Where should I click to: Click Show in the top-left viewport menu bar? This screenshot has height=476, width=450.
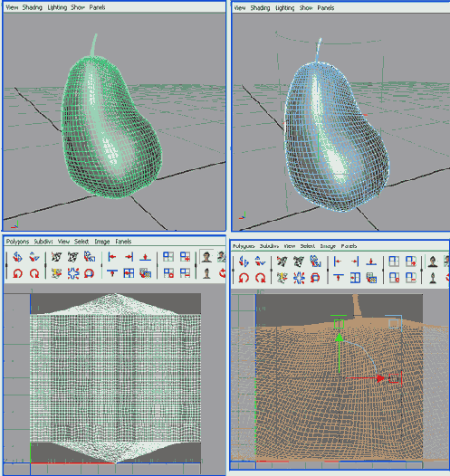click(x=78, y=7)
